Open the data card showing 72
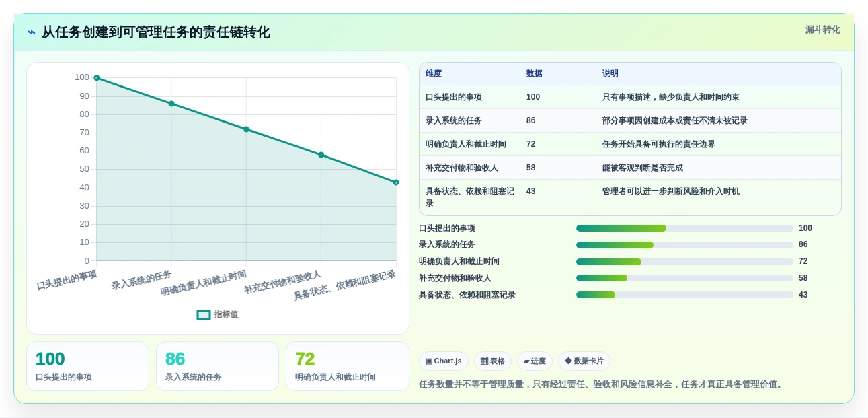This screenshot has height=418, width=868. pos(348,366)
